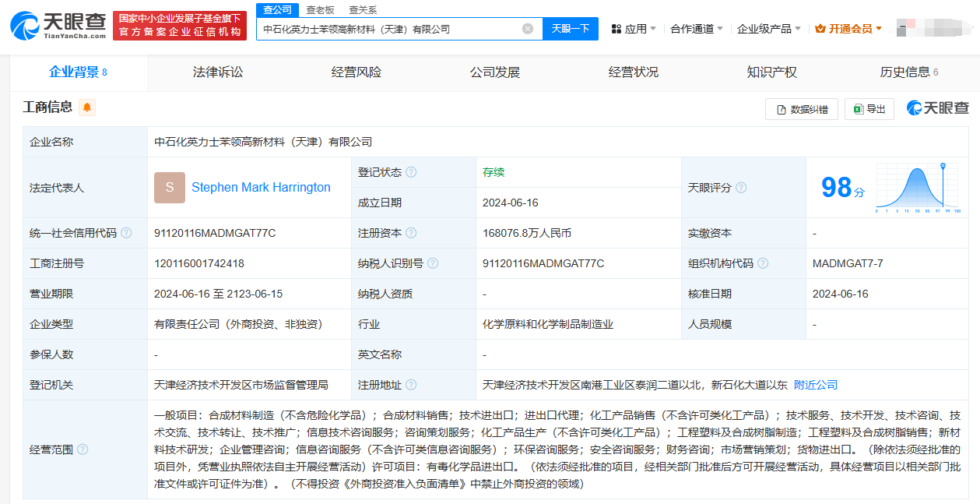Click the 工商信息 section heading
This screenshot has height=504, width=980.
click(x=47, y=107)
